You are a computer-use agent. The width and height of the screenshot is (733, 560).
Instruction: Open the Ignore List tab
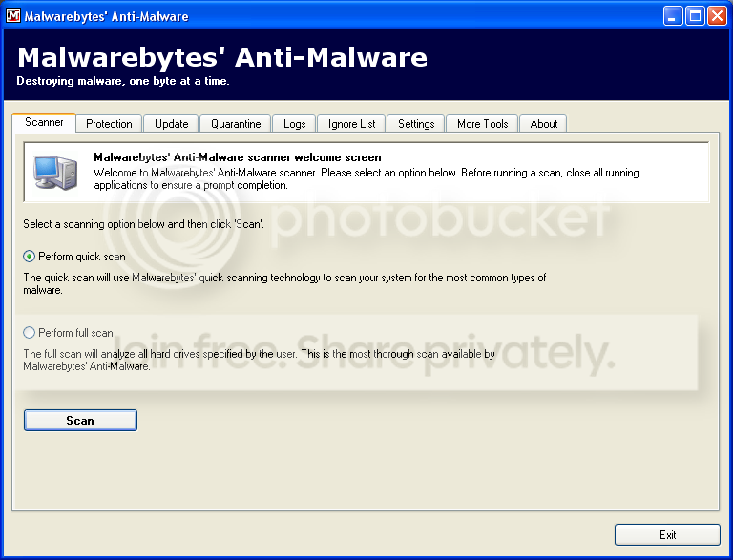(x=351, y=124)
